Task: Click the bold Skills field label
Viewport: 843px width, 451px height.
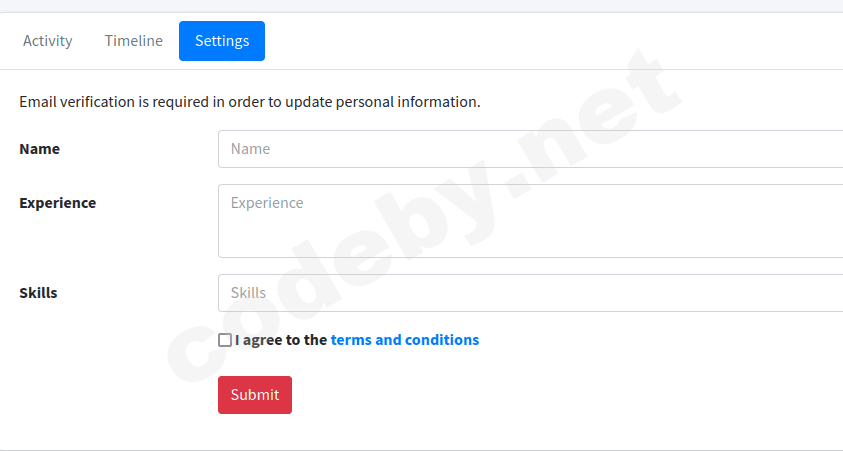Action: click(x=38, y=293)
